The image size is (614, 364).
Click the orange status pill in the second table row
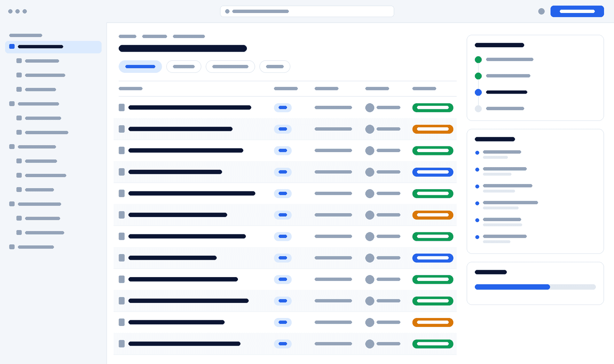tap(433, 129)
